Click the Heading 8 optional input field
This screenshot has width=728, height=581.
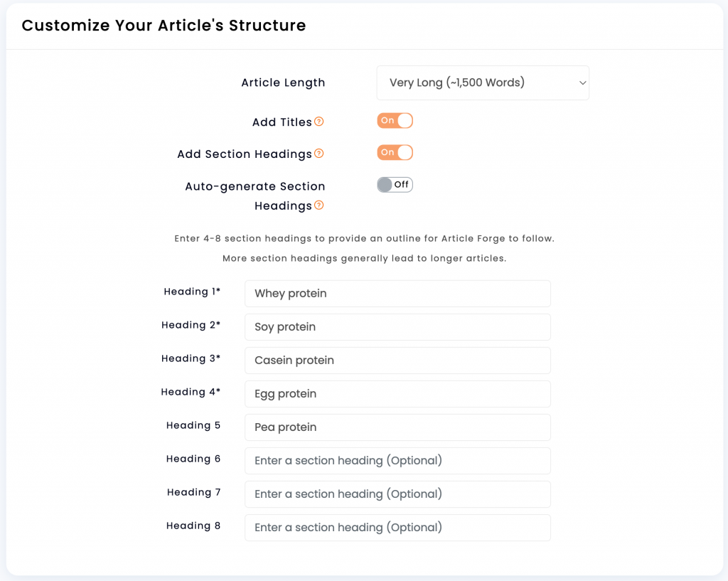(x=397, y=528)
